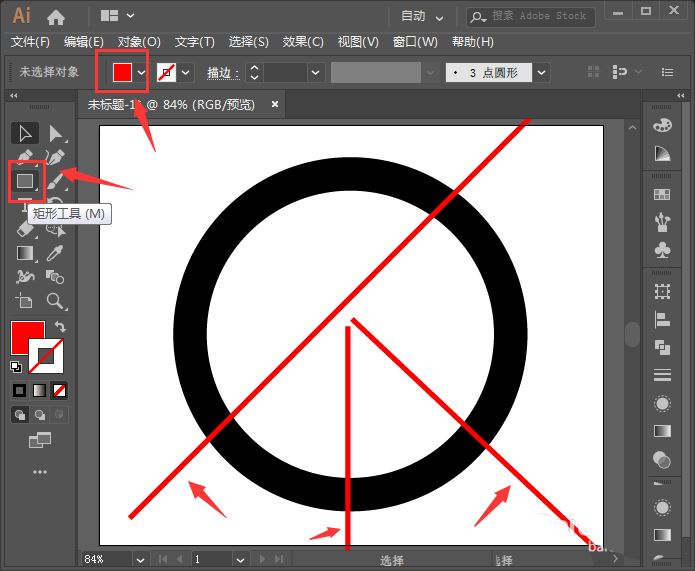Choose the black arrow Selection tool
Viewport: 695px width, 571px height.
click(25, 133)
